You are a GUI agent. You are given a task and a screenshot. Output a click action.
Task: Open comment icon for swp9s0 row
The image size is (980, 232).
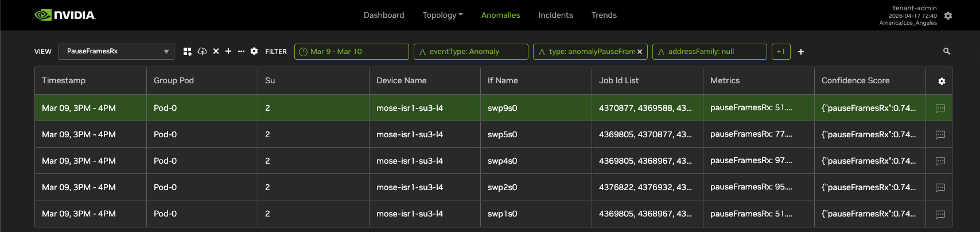[x=940, y=108]
